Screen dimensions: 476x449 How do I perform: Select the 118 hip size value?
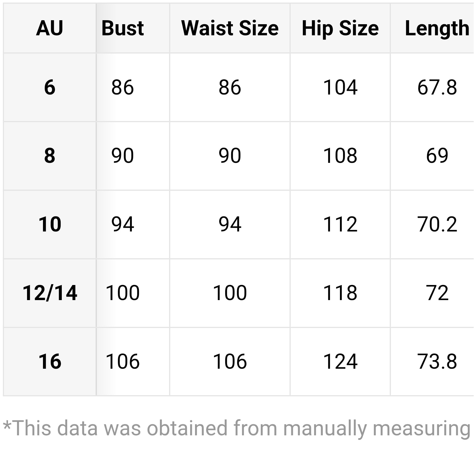[x=340, y=293]
